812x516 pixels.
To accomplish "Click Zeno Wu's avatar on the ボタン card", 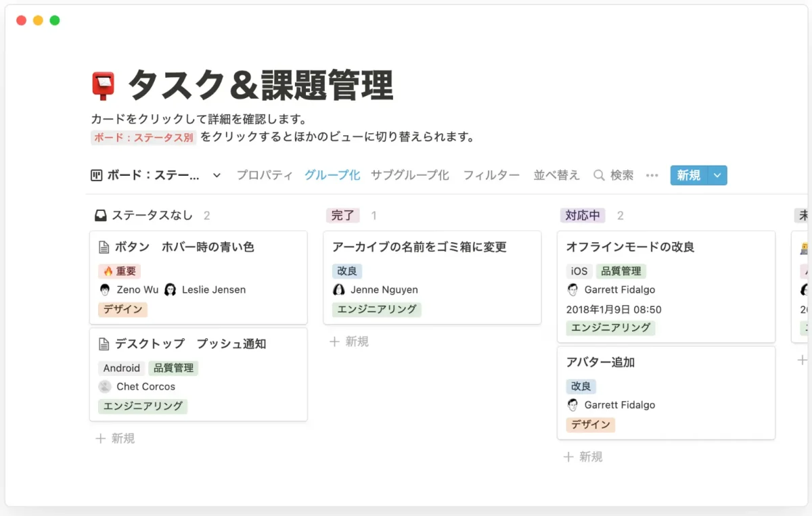I will 105,289.
